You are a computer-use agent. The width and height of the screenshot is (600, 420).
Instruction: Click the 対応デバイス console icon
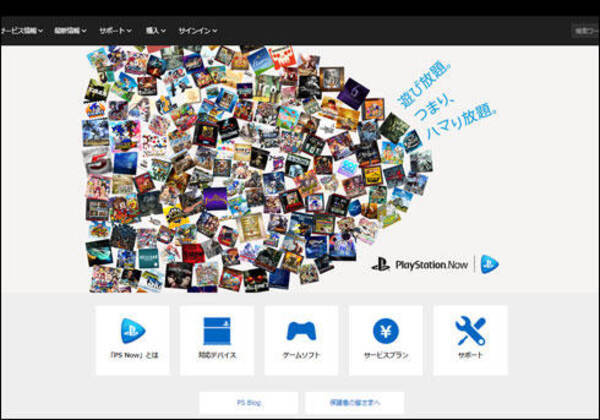[217, 331]
